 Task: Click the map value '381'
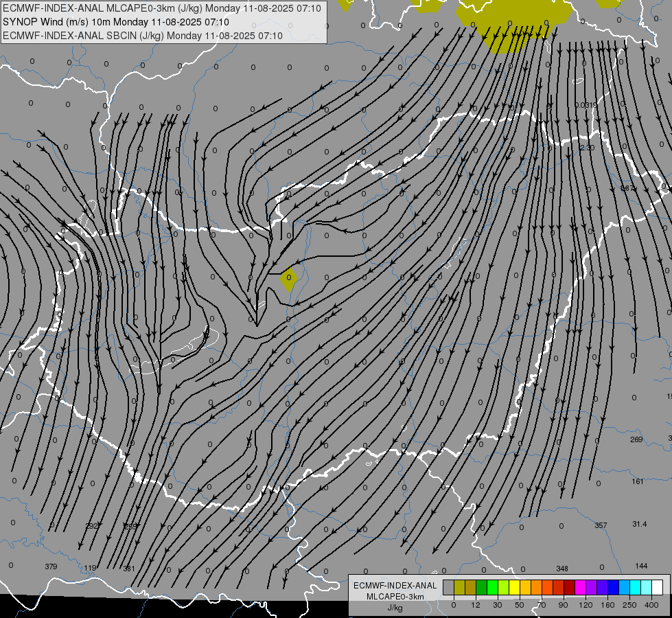[x=129, y=569]
